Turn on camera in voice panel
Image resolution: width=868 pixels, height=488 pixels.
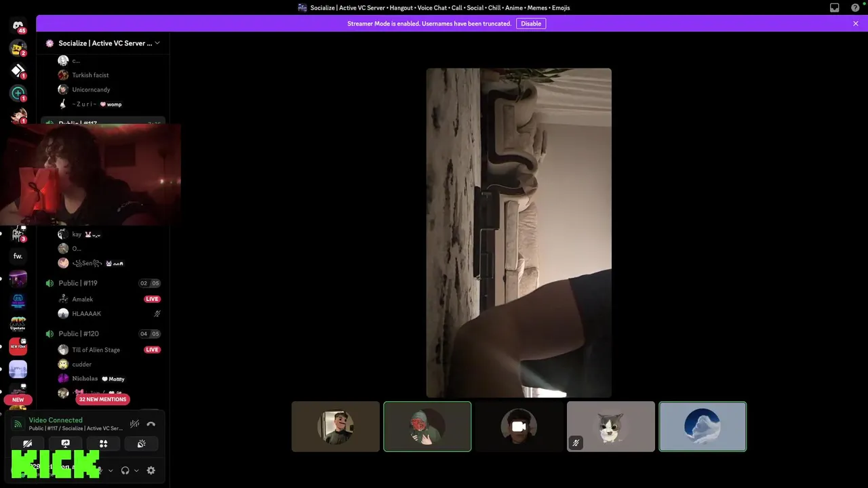(x=27, y=444)
